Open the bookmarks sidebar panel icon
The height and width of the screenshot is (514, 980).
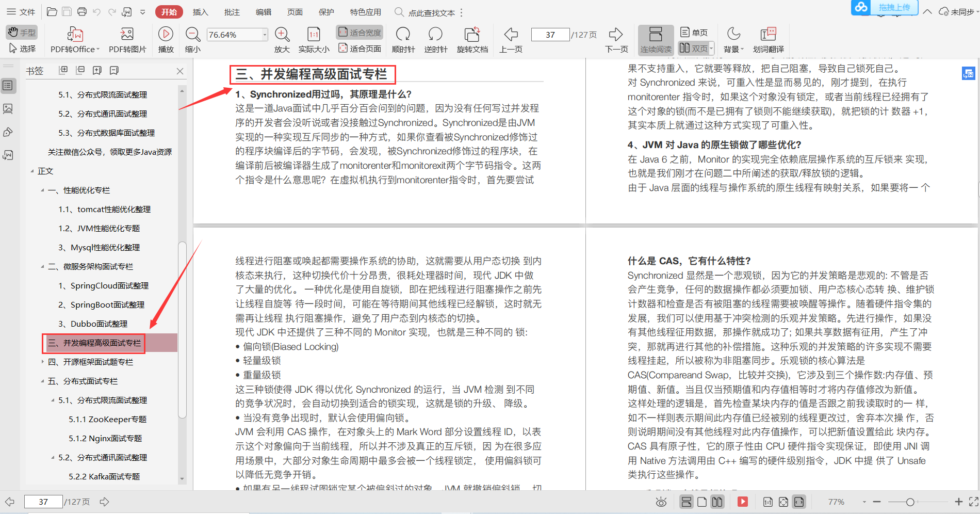coord(8,86)
